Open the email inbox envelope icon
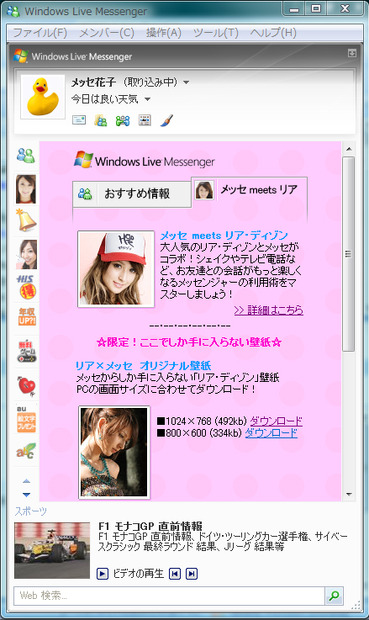 [79, 120]
